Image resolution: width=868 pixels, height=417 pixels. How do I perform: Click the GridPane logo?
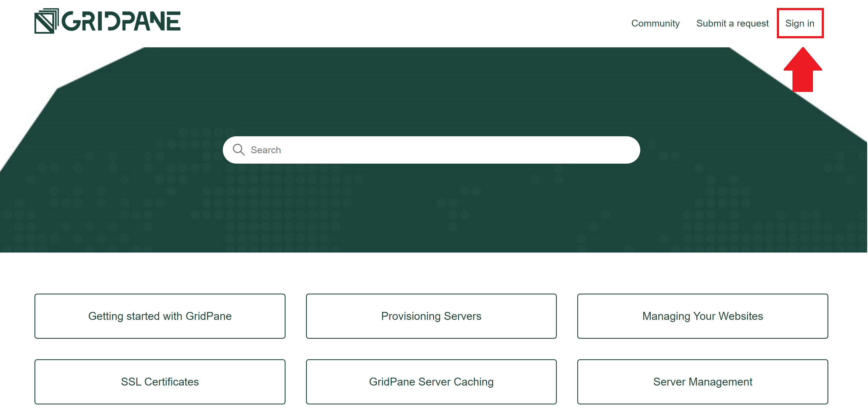[x=108, y=21]
